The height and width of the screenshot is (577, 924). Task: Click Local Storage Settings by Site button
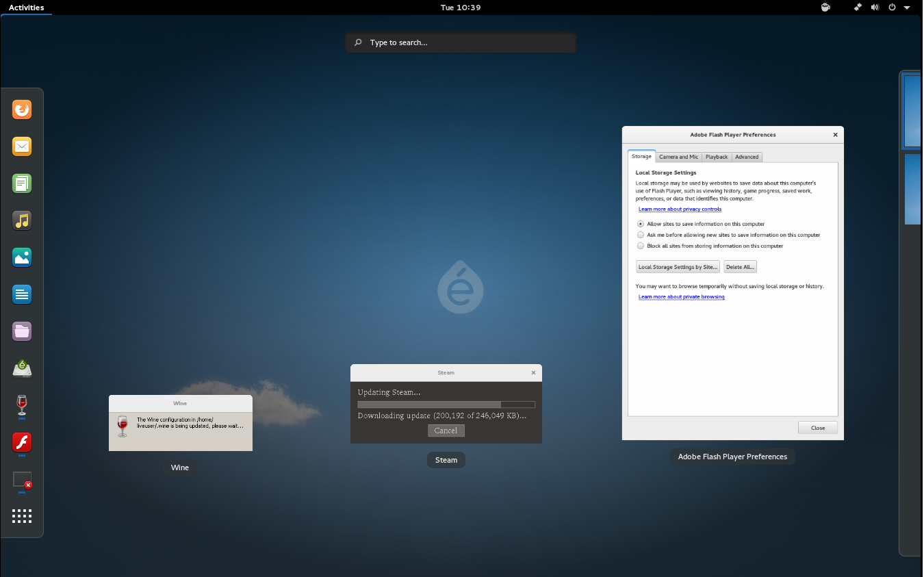(678, 267)
